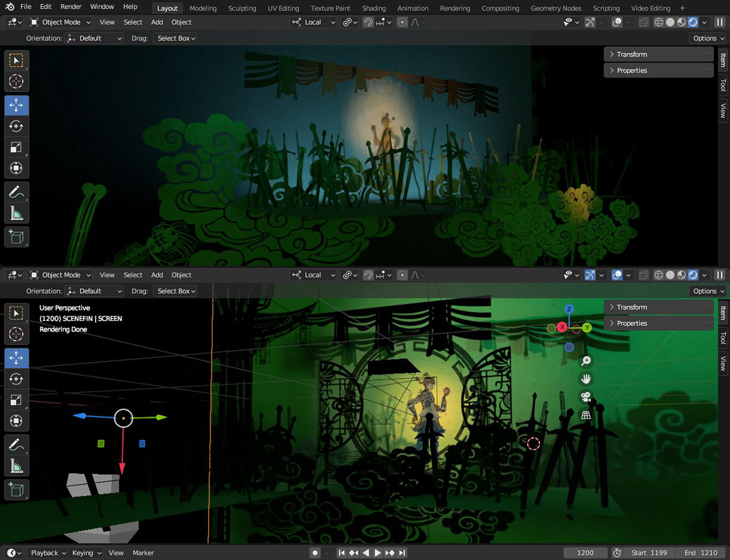Click the Start frame field showing 1199

[650, 553]
